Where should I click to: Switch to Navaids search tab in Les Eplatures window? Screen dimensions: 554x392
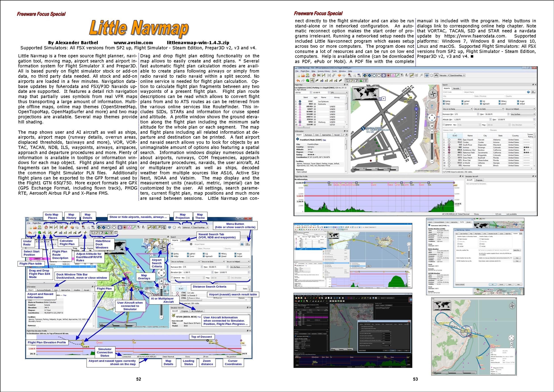click(456, 88)
